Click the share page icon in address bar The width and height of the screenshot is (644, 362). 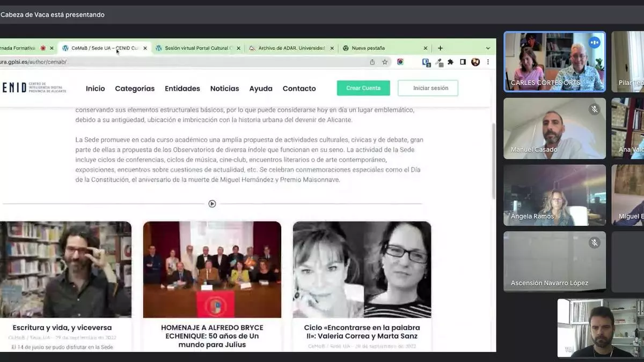point(372,62)
